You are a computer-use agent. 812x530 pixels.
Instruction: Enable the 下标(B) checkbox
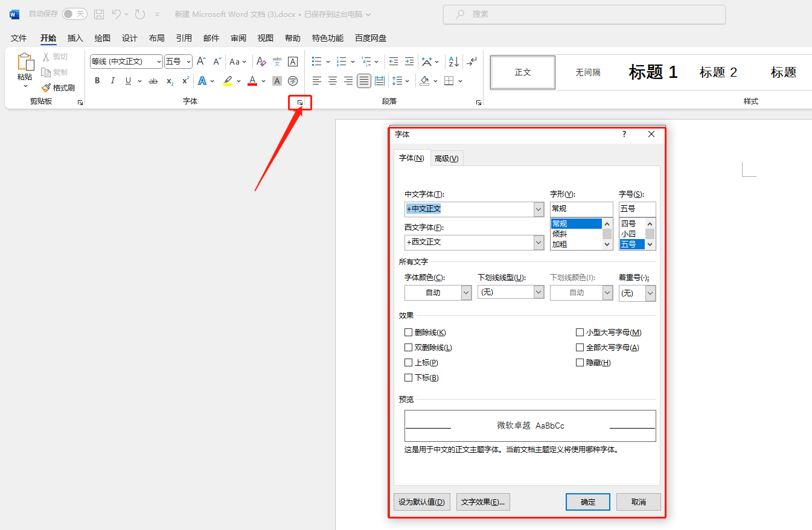[x=409, y=378]
